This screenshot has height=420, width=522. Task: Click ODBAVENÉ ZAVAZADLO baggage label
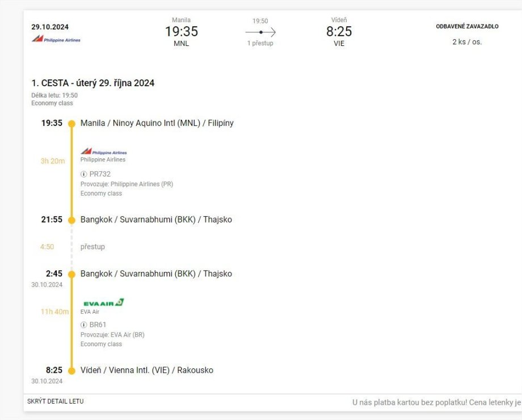pos(467,27)
